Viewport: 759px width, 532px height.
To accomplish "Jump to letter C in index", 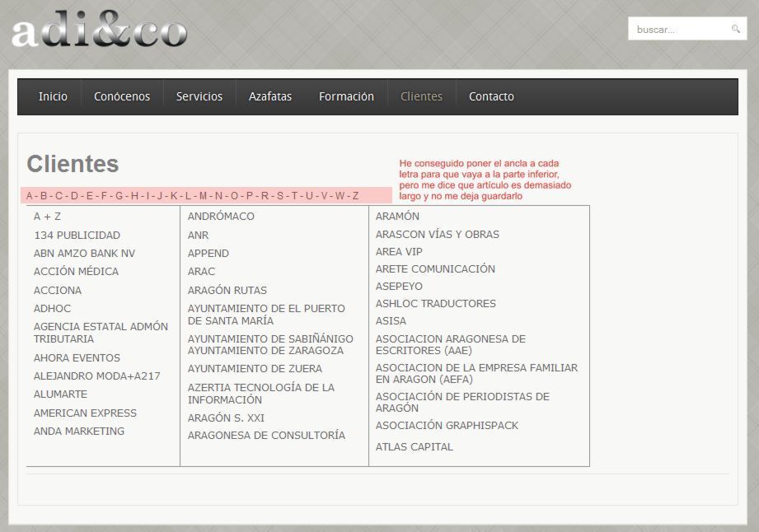I will (59, 196).
